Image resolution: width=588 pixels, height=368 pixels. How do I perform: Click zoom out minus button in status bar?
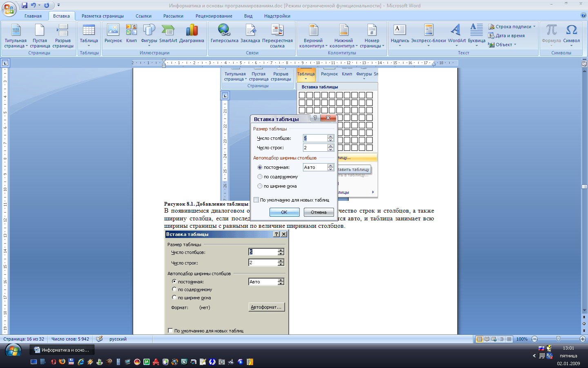pyautogui.click(x=535, y=339)
